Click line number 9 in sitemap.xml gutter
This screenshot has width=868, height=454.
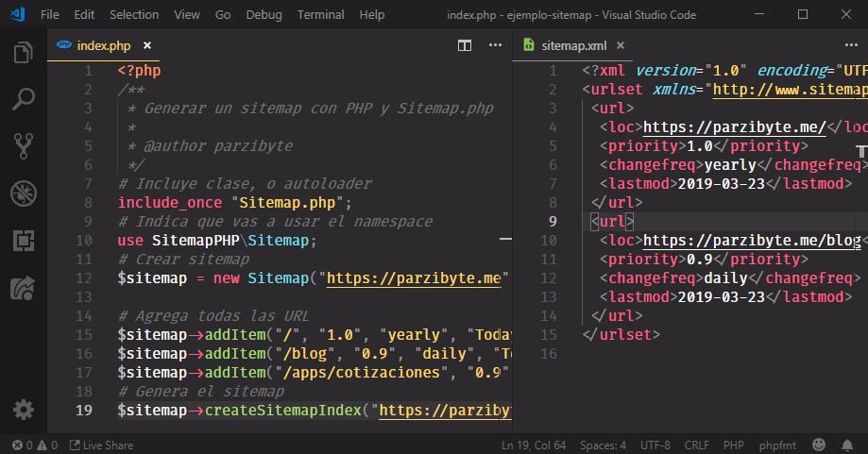(x=553, y=221)
